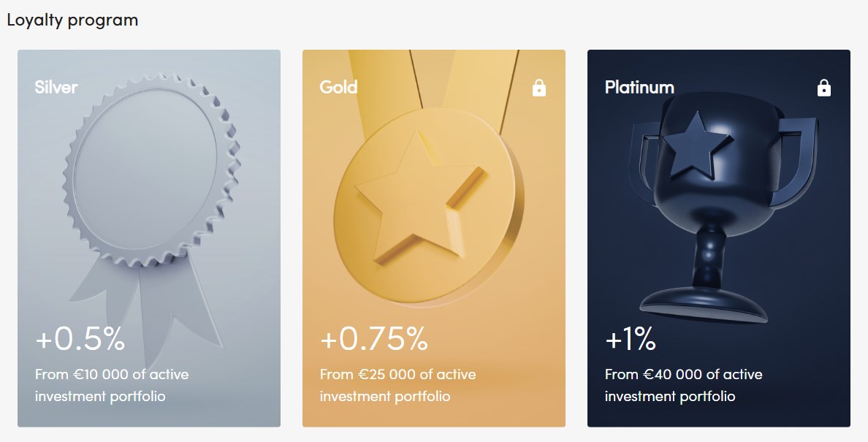The width and height of the screenshot is (868, 442).
Task: Click the +0.75% bonus rate
Action: [373, 338]
